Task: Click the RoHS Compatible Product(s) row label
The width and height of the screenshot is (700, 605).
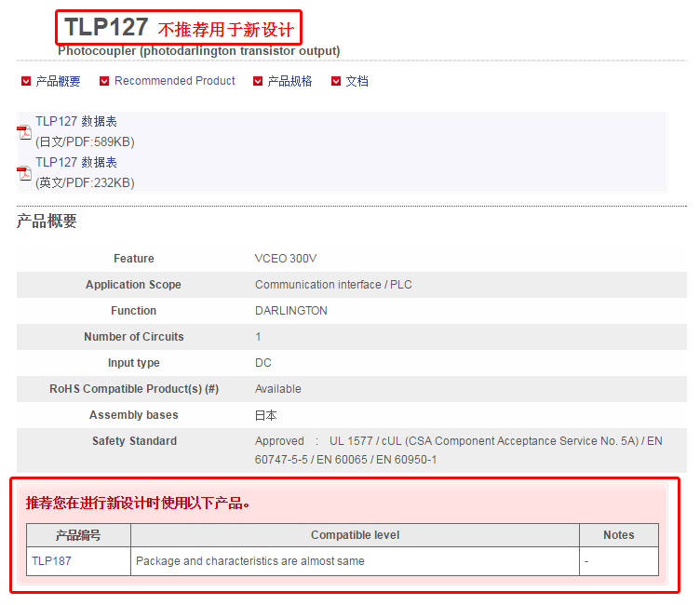Action: pos(134,389)
